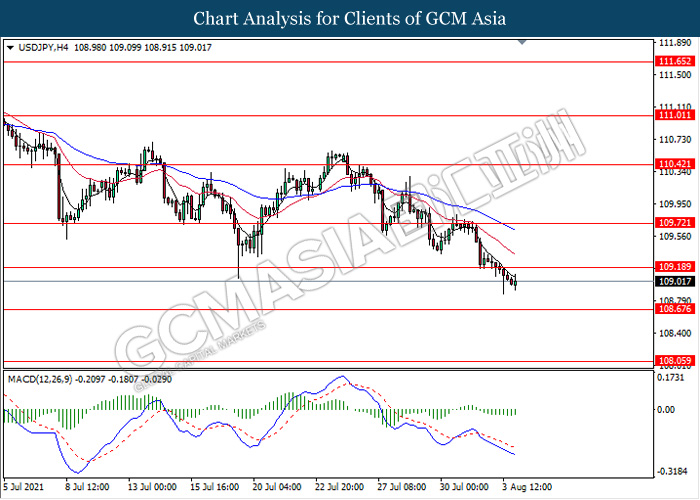The image size is (700, 500).
Task: Select the 110.421 red price label
Action: click(x=675, y=164)
